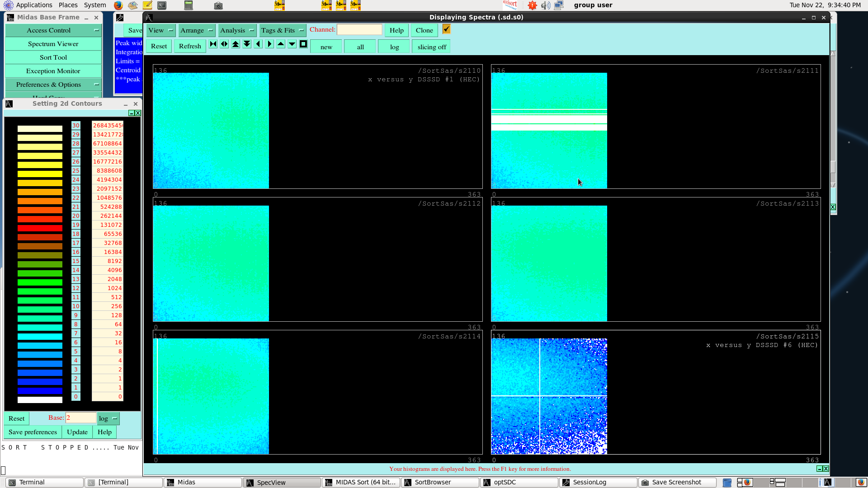Select the cyan color swatch for level 7
This screenshot has height=488, width=868.
point(40,337)
